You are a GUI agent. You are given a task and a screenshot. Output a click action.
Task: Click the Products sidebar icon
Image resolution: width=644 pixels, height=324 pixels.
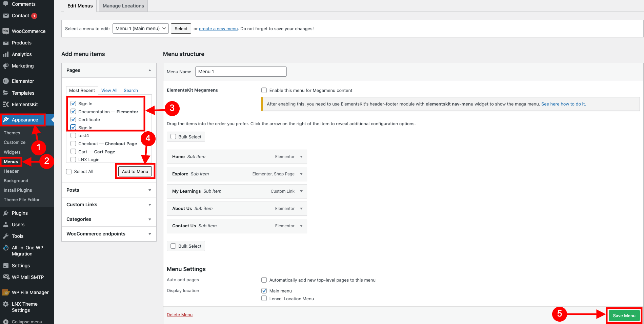(x=6, y=43)
